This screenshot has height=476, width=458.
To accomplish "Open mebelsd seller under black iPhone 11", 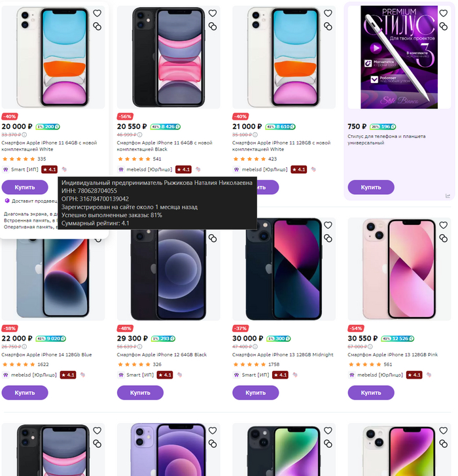I will pyautogui.click(x=149, y=169).
